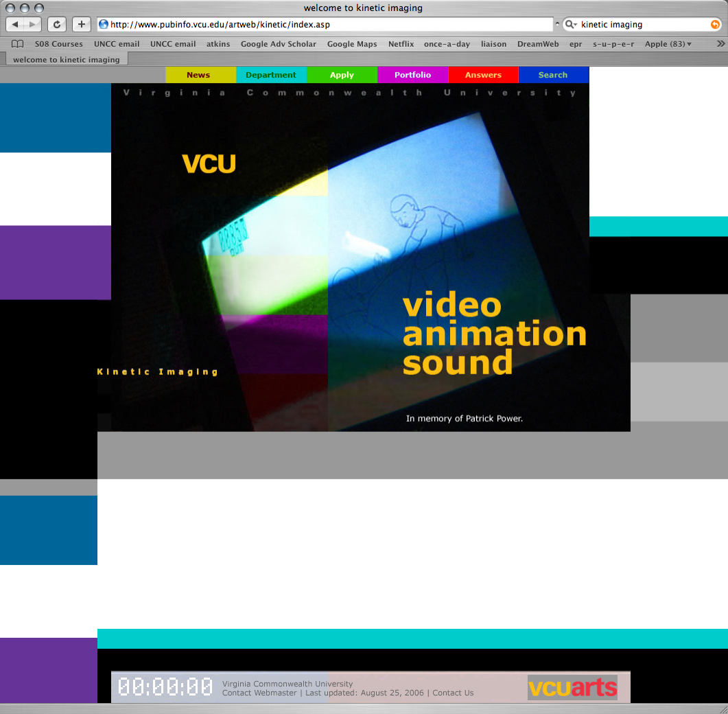This screenshot has height=714, width=728.
Task: Select the welcome to kinetic imaging tab
Action: (x=67, y=60)
